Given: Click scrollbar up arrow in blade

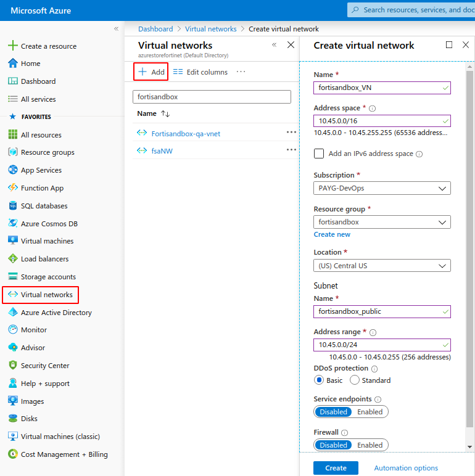Looking at the screenshot, I should coord(469,67).
